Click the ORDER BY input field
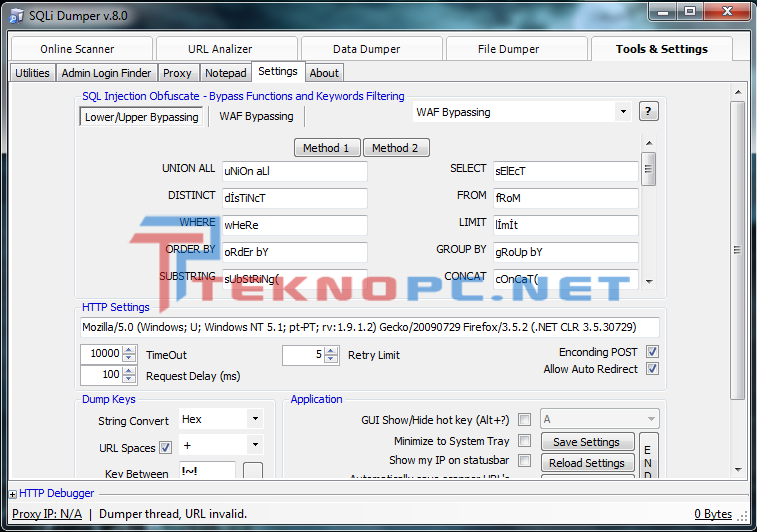Viewport: 757px width, 532px height. pos(294,252)
